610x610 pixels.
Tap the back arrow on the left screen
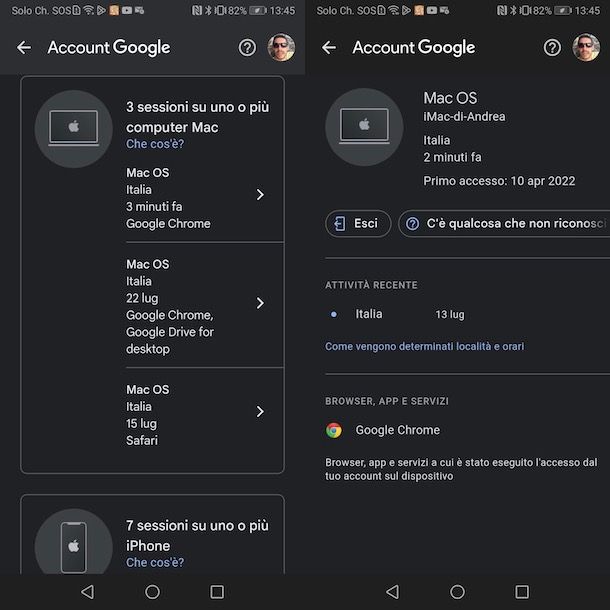point(24,47)
